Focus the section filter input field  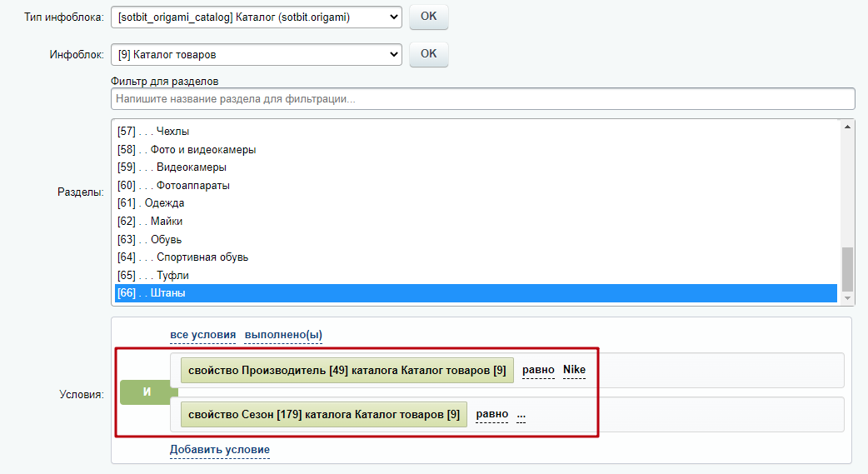pyautogui.click(x=482, y=99)
